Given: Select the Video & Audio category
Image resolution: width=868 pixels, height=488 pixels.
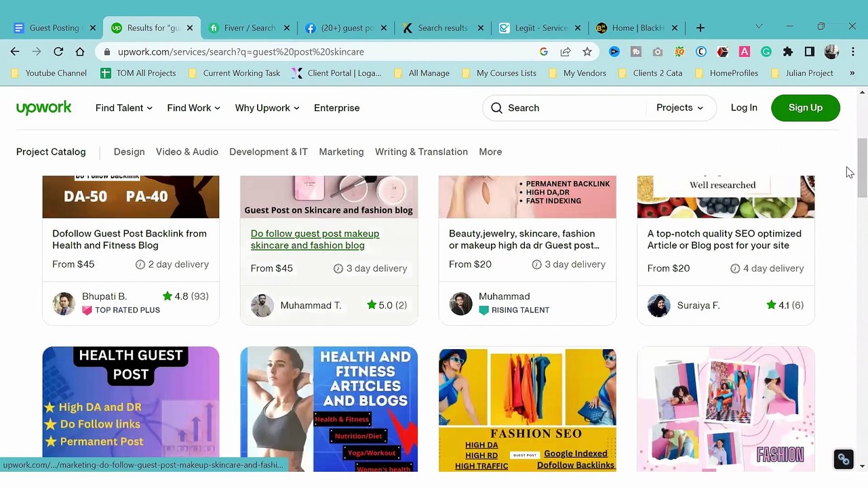Looking at the screenshot, I should pos(187,152).
